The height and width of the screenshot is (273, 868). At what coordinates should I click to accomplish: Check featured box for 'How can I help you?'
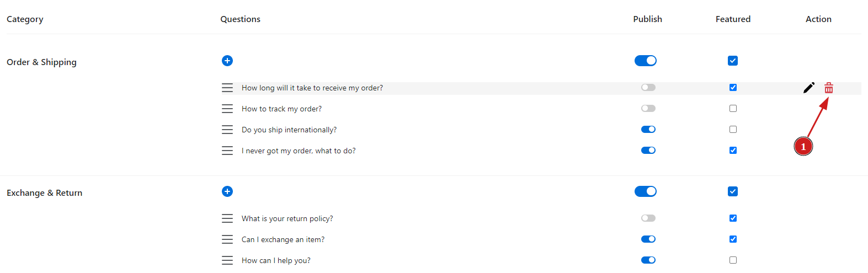pyautogui.click(x=733, y=260)
